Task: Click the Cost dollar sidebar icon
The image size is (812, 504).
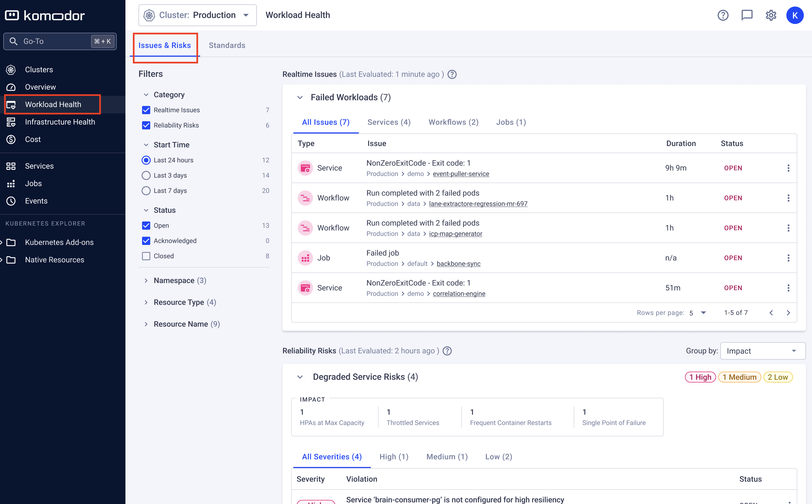Action: (x=11, y=139)
